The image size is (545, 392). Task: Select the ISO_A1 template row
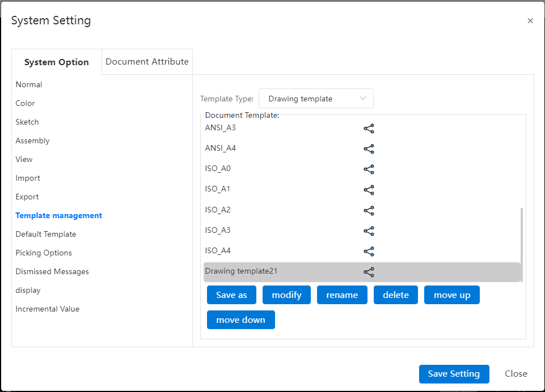(x=361, y=189)
